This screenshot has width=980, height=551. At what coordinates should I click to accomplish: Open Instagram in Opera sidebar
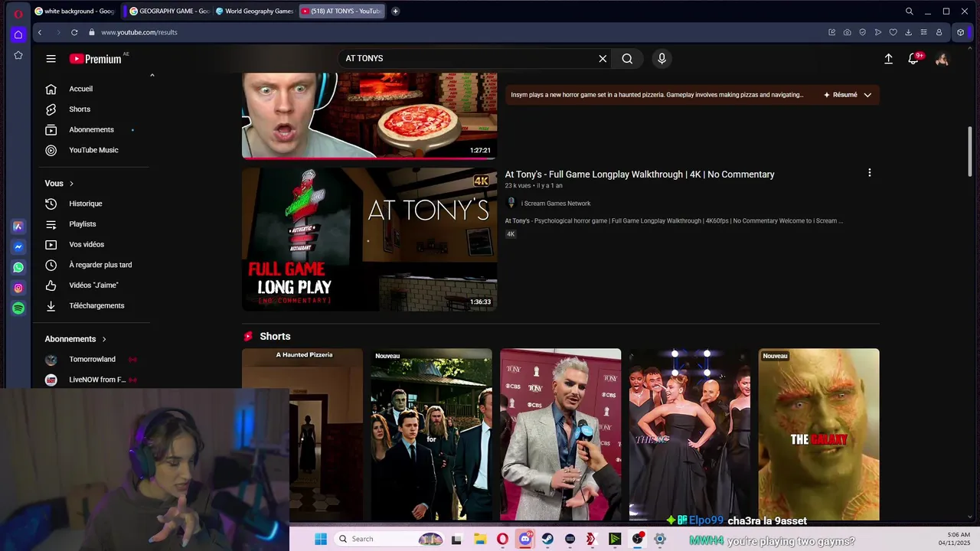click(18, 288)
